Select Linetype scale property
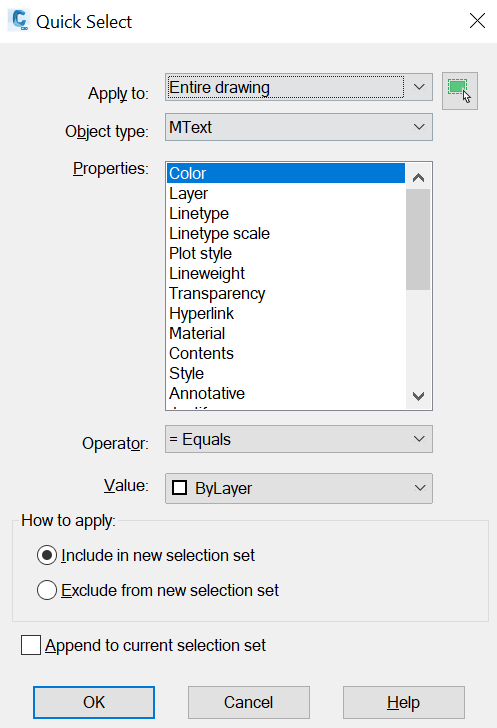The height and width of the screenshot is (728, 497). (286, 233)
